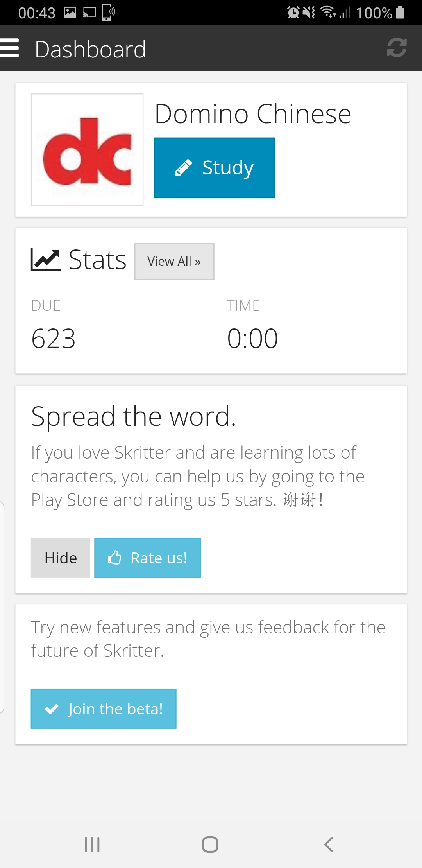Tap the Stats line chart icon
Viewport: 422px width, 868px height.
point(46,260)
